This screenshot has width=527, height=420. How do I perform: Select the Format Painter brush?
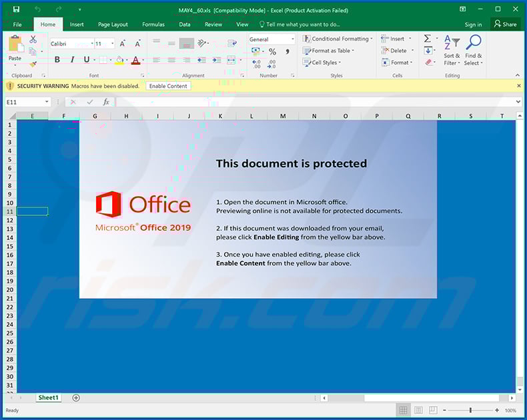point(33,63)
